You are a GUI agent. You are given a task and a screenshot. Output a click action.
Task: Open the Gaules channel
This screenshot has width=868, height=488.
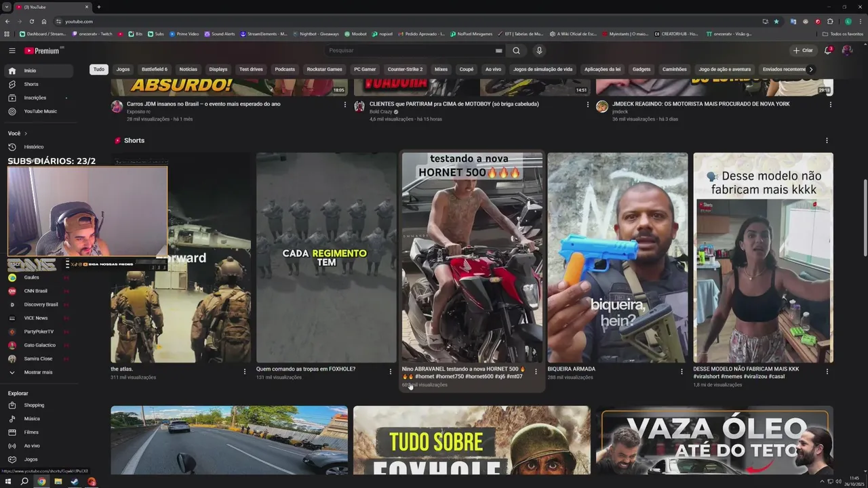coord(37,277)
